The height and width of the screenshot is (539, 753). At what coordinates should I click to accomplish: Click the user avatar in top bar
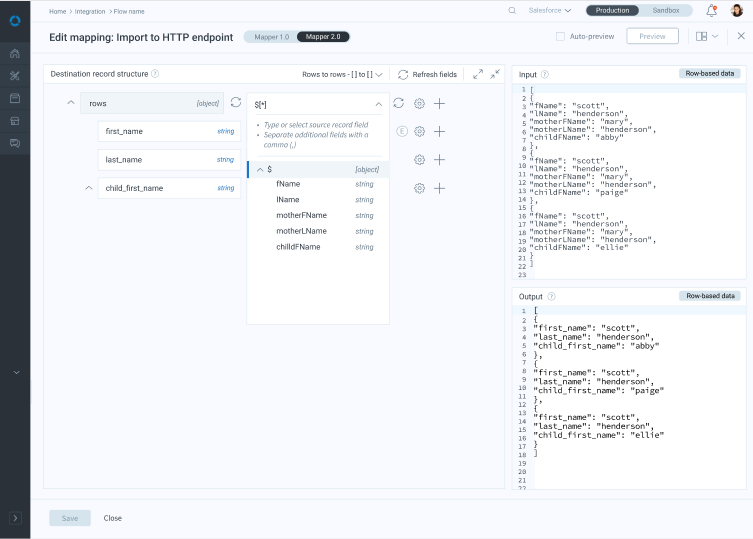pos(736,10)
